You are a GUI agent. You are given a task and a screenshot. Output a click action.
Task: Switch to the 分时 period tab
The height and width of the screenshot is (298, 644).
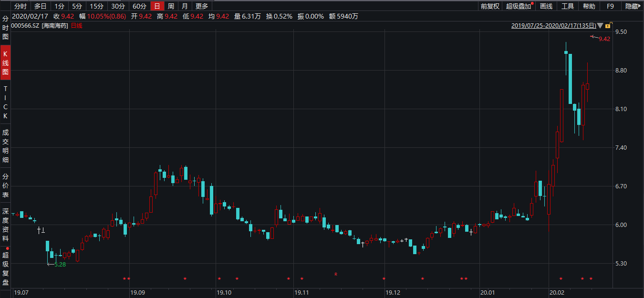20,6
